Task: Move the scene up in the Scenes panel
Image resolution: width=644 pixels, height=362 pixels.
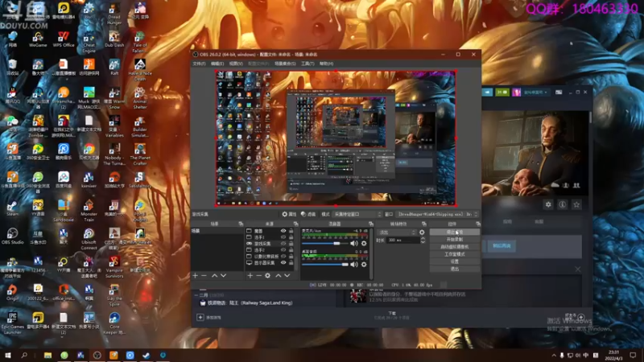Action: (214, 275)
